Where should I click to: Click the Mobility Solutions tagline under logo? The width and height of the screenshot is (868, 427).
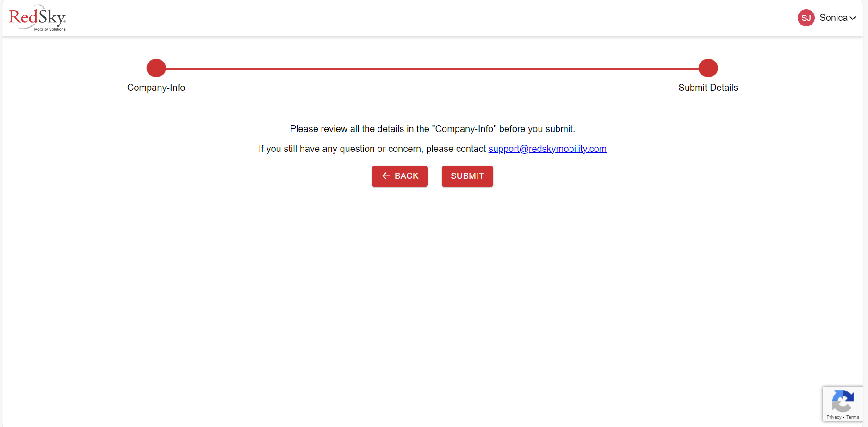coord(50,29)
